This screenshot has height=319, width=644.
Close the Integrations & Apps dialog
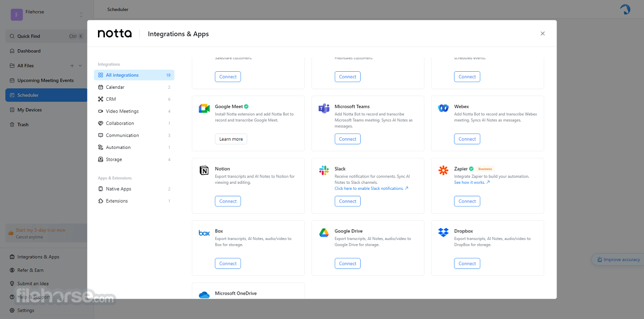click(542, 34)
